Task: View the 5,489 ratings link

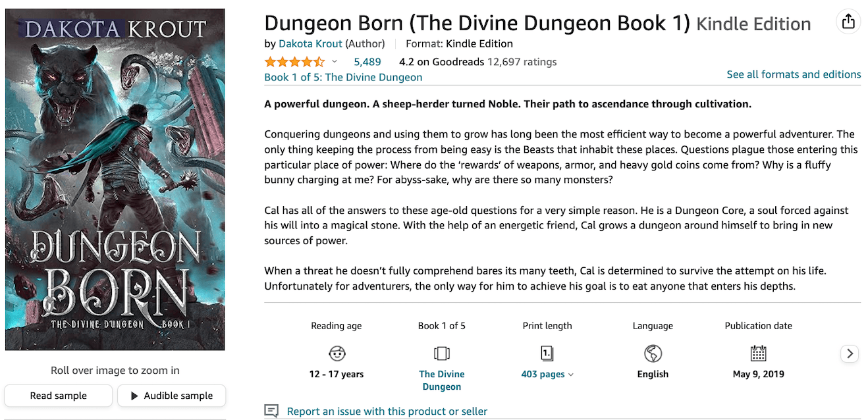Action: click(367, 61)
